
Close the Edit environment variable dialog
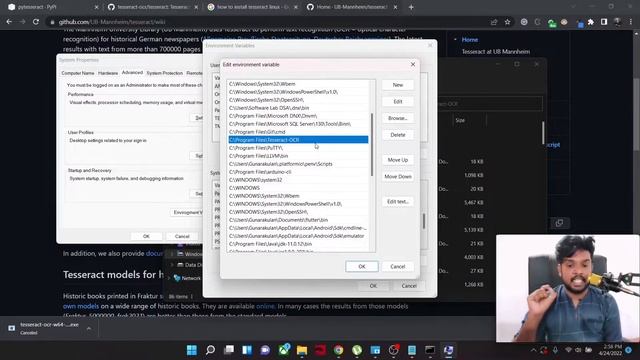coord(413,64)
